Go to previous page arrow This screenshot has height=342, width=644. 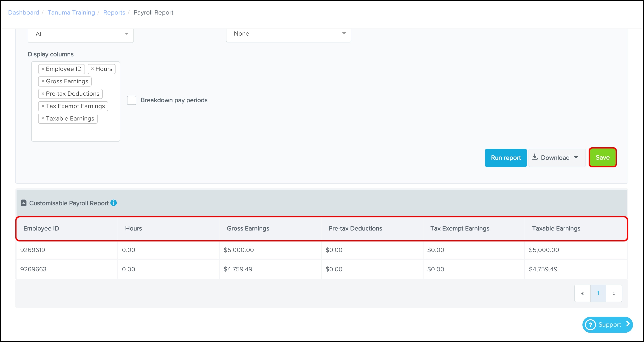coord(582,293)
